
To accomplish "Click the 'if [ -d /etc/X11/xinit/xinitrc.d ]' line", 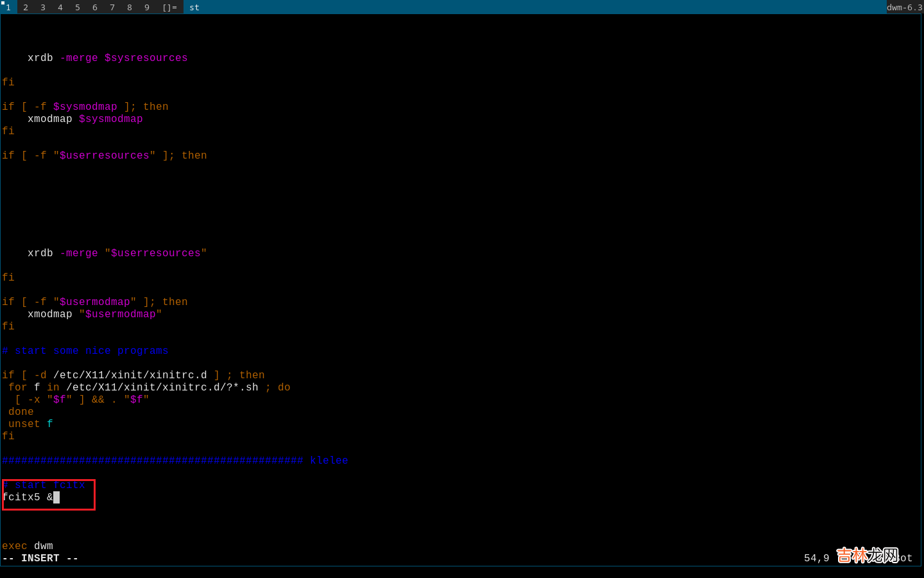I will pyautogui.click(x=133, y=375).
